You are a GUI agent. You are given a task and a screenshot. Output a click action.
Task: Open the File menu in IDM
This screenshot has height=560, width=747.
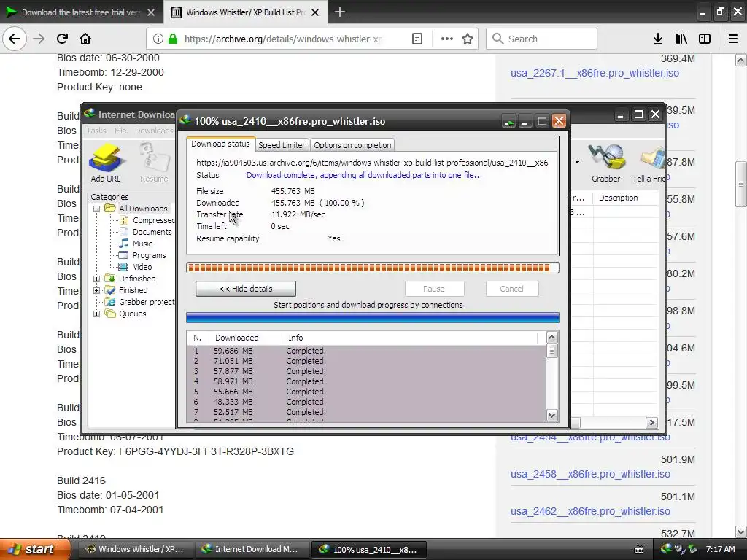pyautogui.click(x=120, y=131)
